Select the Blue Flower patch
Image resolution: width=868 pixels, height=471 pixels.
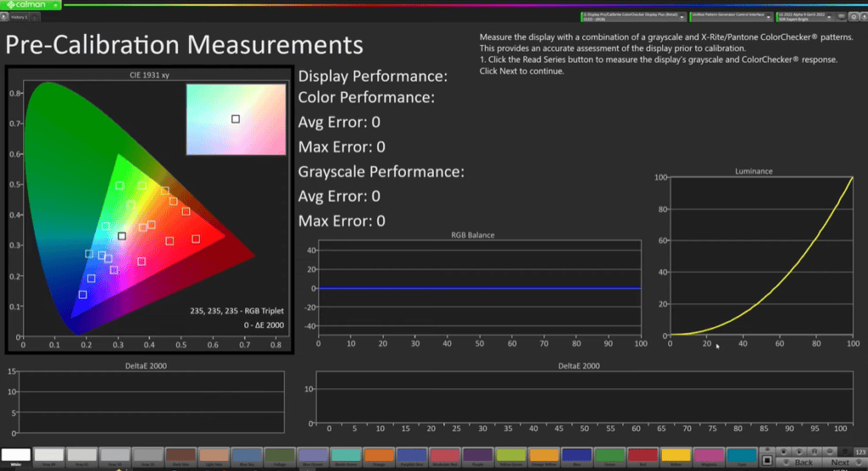click(x=313, y=457)
